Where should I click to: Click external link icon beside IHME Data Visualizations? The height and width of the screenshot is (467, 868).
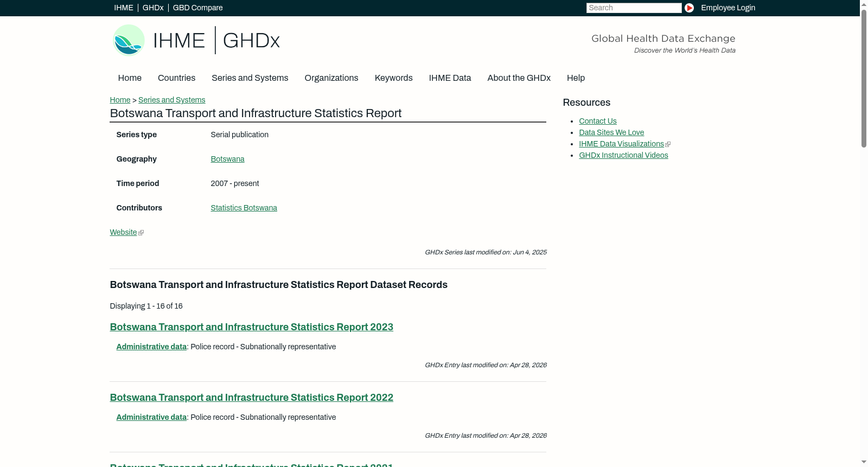(x=668, y=144)
